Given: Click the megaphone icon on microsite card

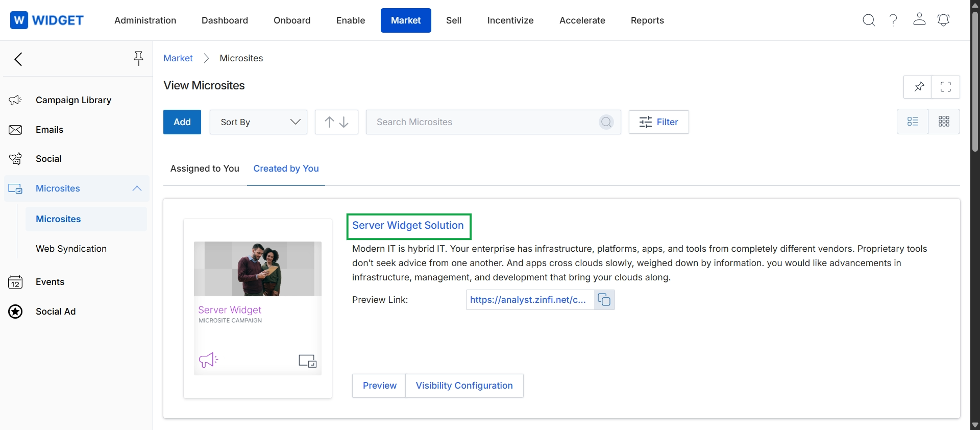Looking at the screenshot, I should (x=208, y=360).
